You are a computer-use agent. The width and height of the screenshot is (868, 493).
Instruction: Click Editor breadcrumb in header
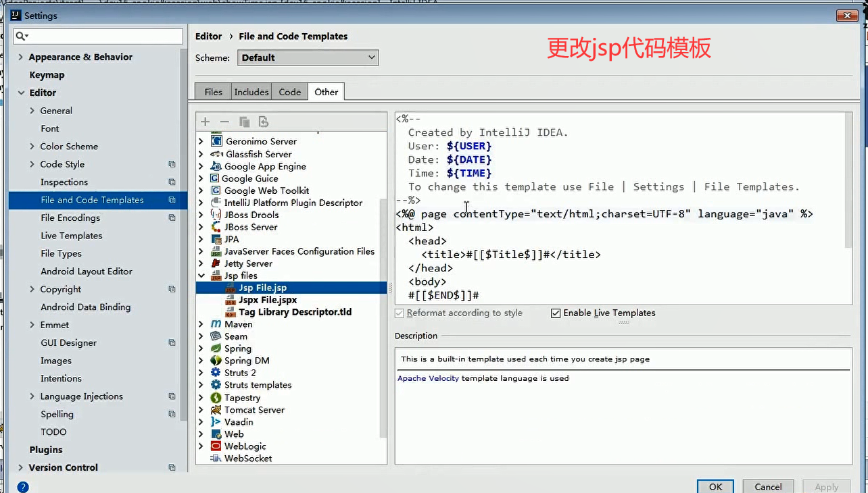pos(208,36)
